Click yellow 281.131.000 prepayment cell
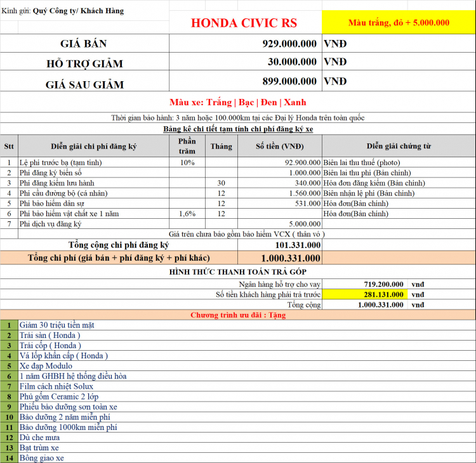 point(364,294)
